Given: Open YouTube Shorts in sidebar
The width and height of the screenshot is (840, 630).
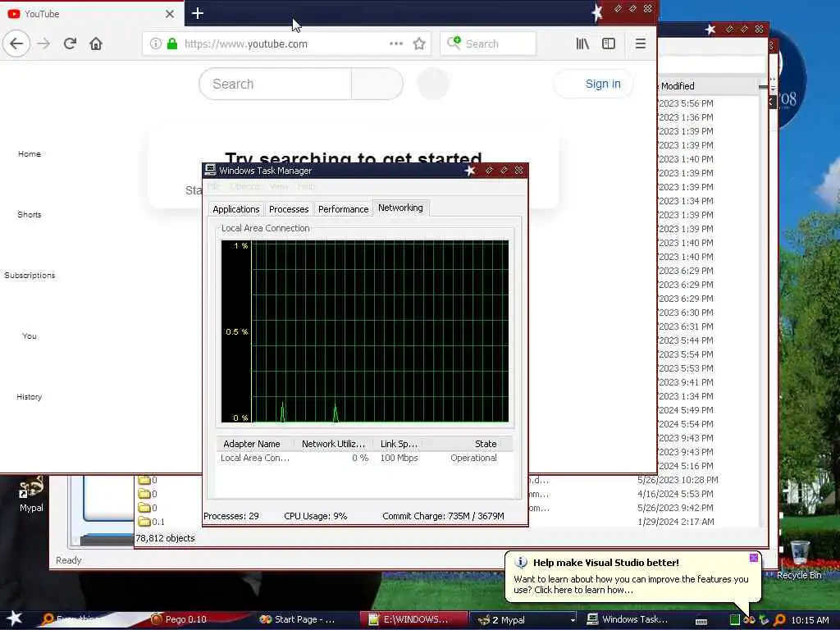Looking at the screenshot, I should pos(30,214).
